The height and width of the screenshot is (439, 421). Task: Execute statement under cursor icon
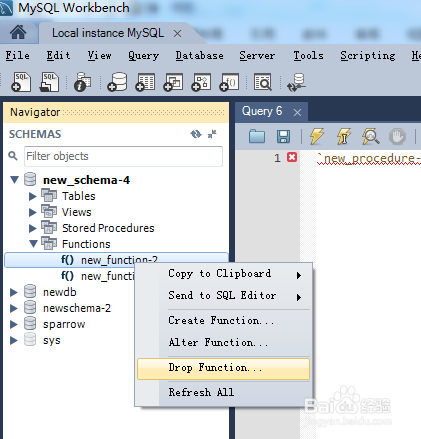pos(344,136)
